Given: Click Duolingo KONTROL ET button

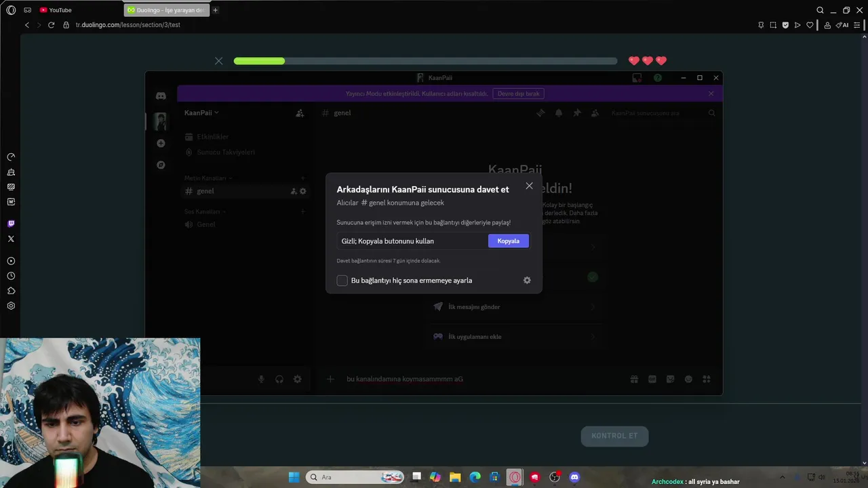Looking at the screenshot, I should point(614,436).
